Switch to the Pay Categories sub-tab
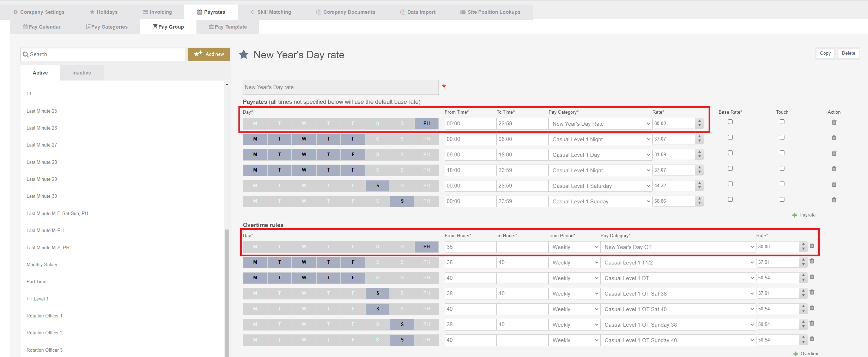The height and width of the screenshot is (357, 868). pyautogui.click(x=107, y=27)
